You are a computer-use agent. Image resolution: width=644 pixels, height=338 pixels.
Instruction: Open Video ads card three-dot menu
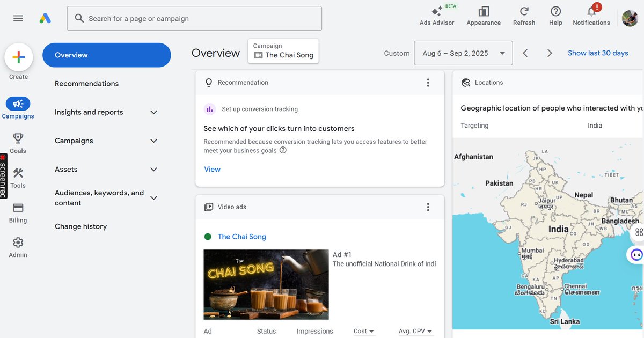(x=428, y=207)
